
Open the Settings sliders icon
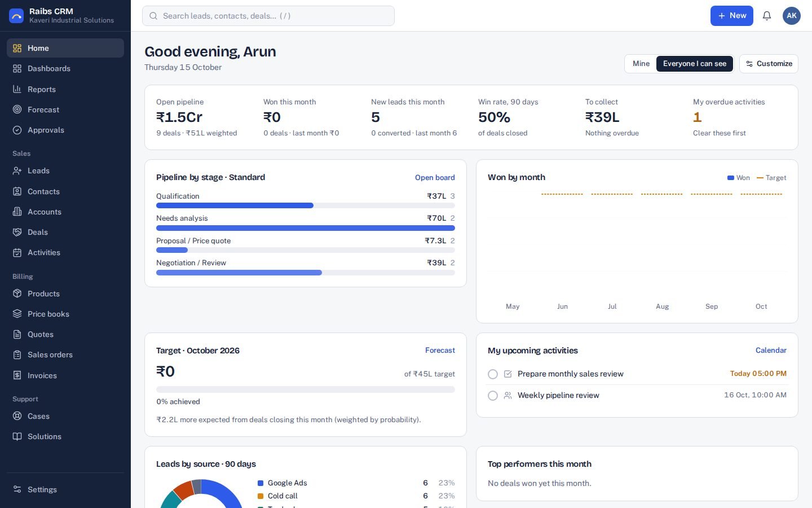(x=17, y=489)
